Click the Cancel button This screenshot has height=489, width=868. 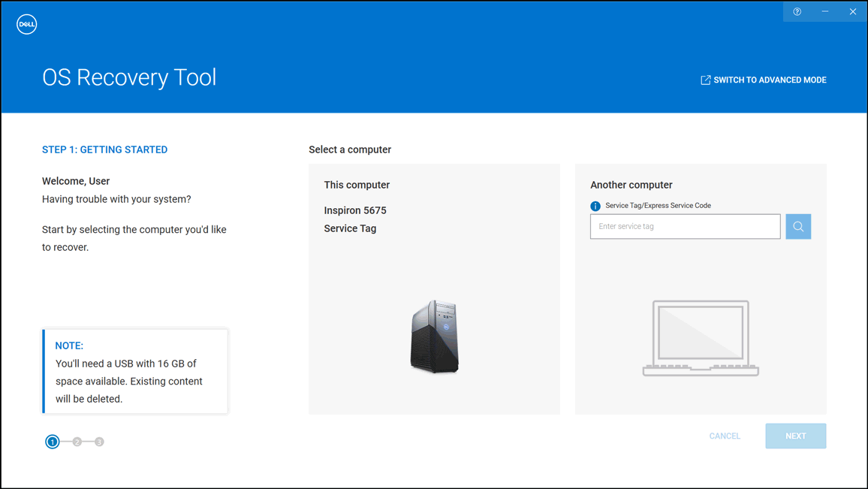724,436
